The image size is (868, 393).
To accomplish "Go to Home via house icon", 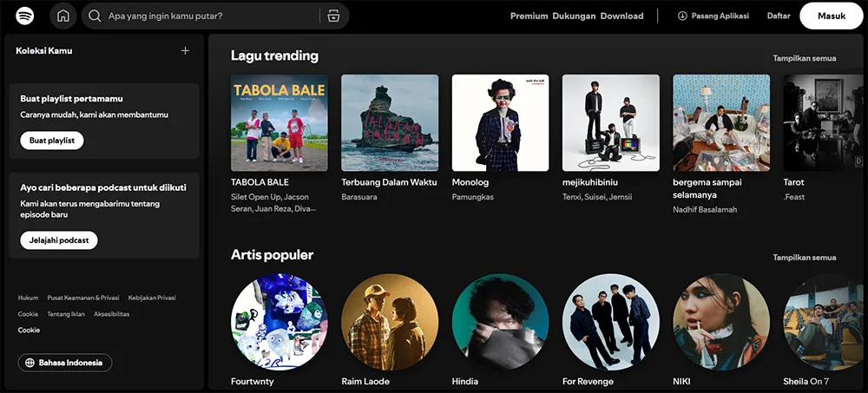I will (63, 16).
